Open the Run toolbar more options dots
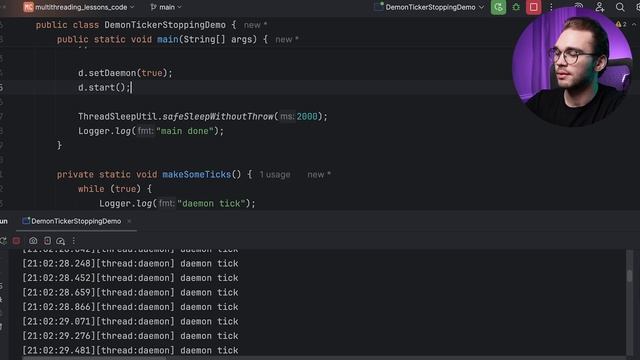The width and height of the screenshot is (640, 360). 73,241
